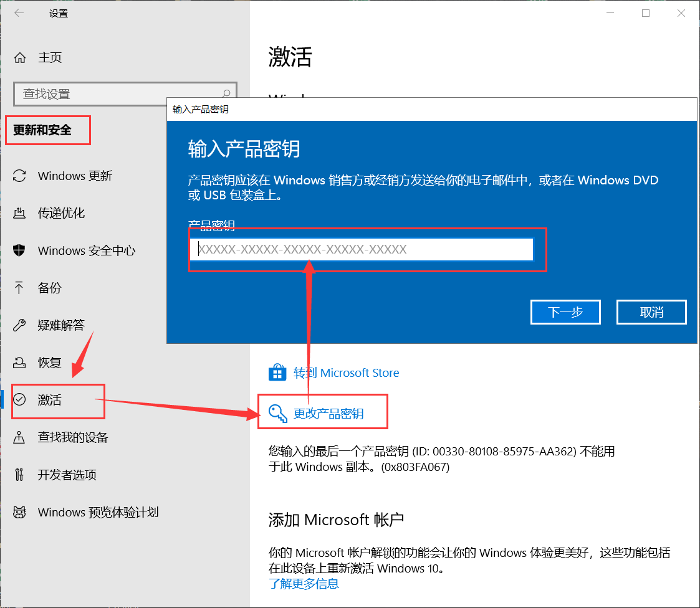Go to the 备份 backup entry
The image size is (700, 608).
pyautogui.click(x=49, y=288)
